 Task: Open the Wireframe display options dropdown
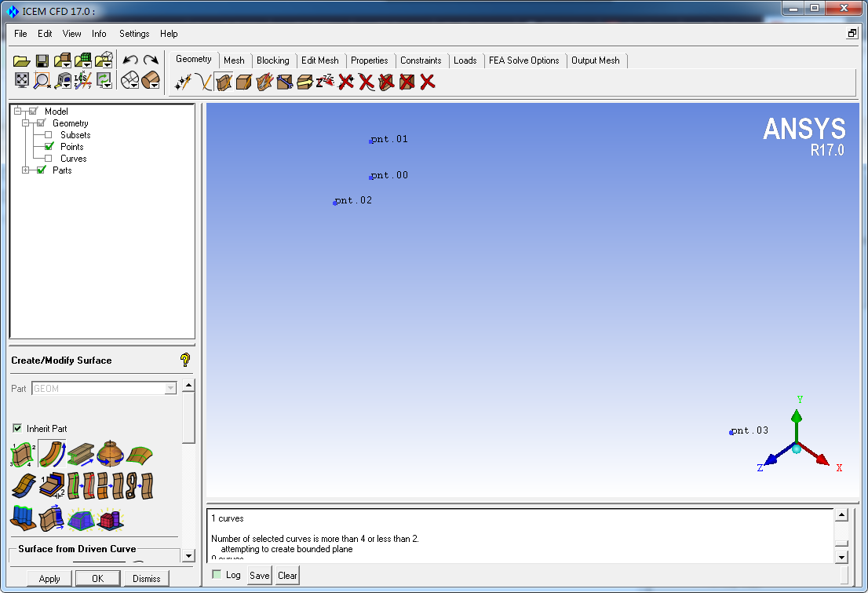click(x=133, y=85)
